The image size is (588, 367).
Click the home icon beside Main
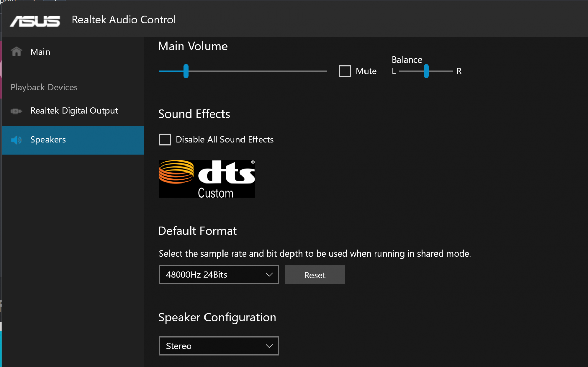click(x=16, y=52)
